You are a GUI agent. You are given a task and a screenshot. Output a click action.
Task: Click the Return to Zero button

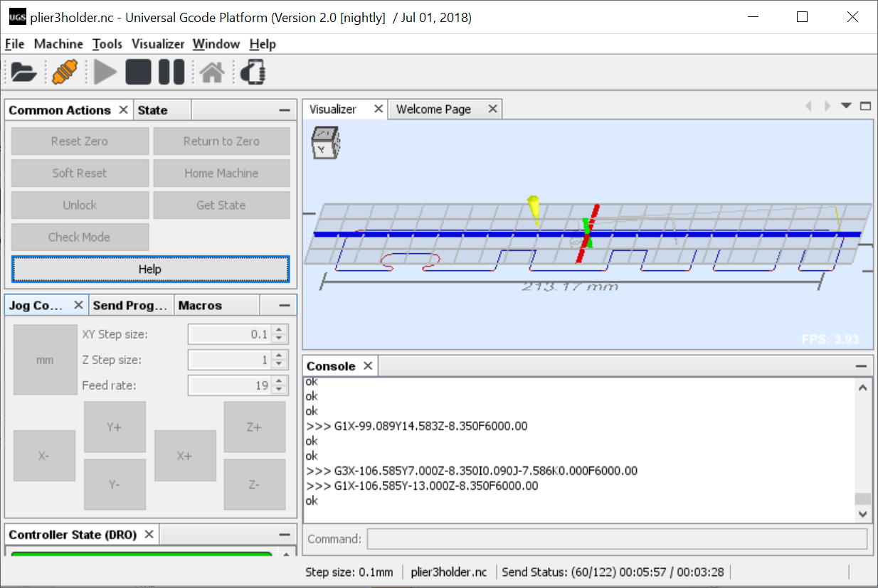pyautogui.click(x=221, y=141)
